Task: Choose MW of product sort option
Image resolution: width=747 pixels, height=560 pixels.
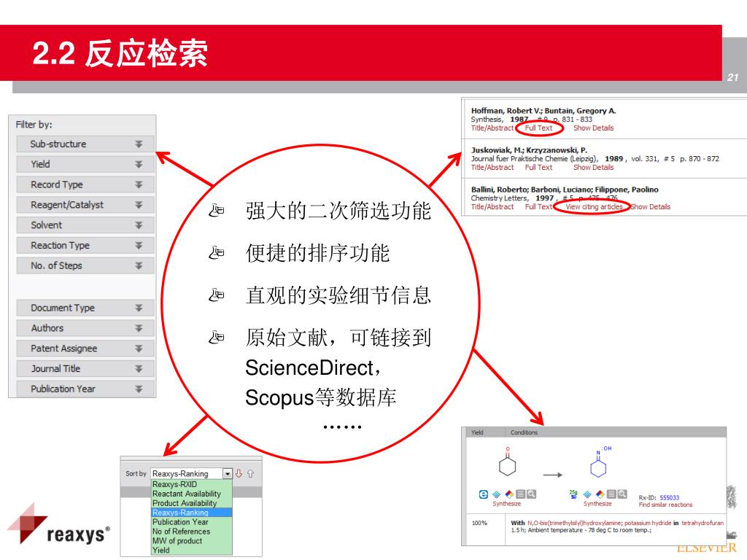Action: pos(192,541)
